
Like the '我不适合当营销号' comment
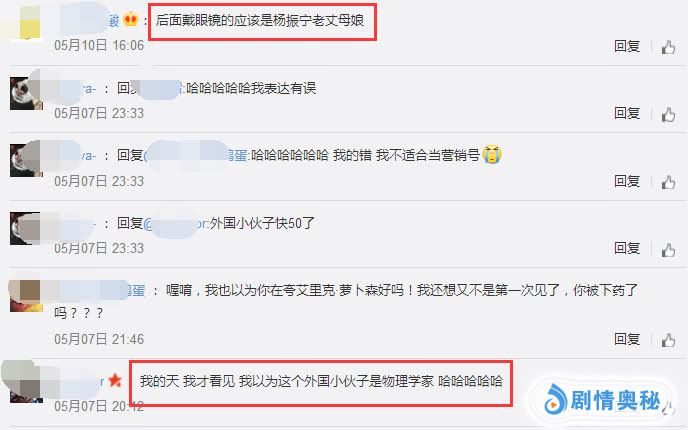click(x=668, y=182)
